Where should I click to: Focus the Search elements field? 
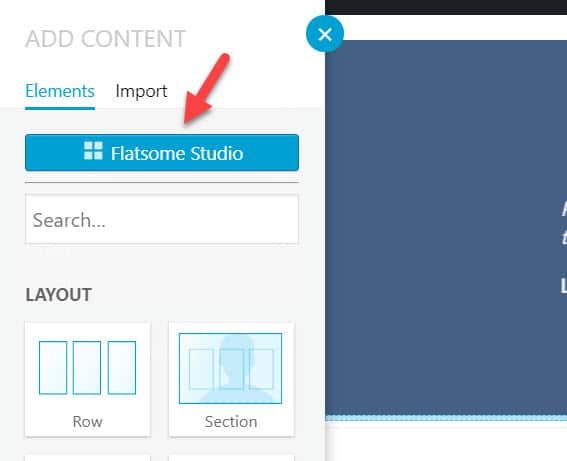click(162, 219)
